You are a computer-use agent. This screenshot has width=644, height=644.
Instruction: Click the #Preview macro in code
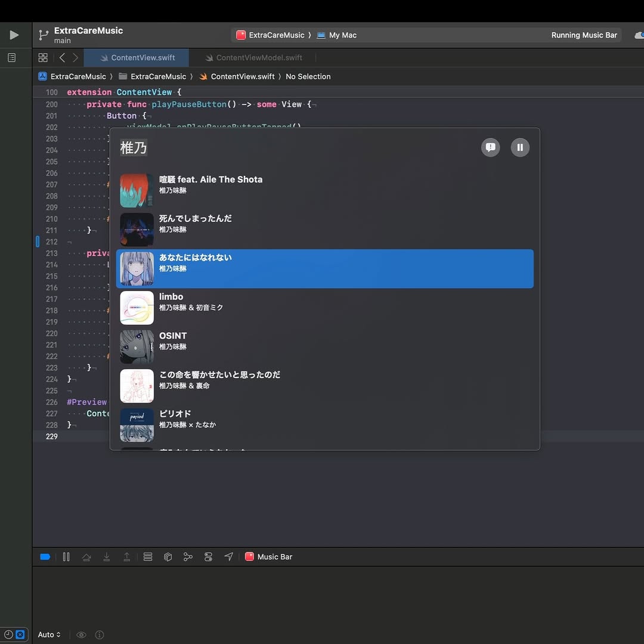pos(86,402)
